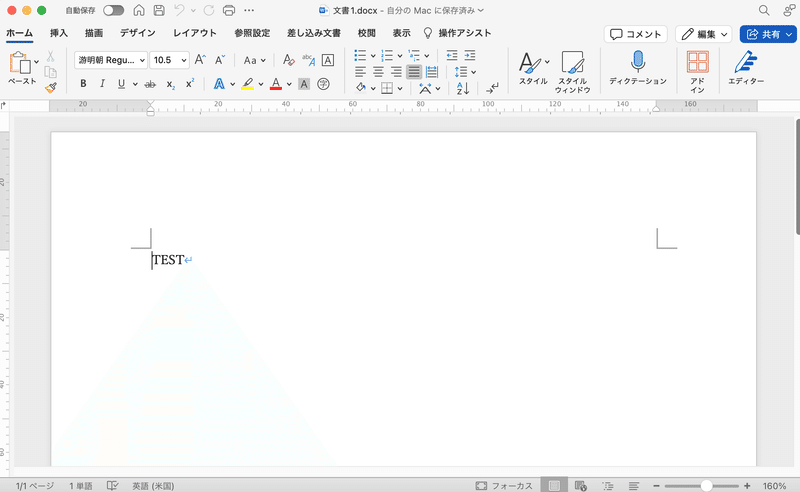Expand the numbered list options
The height and width of the screenshot is (492, 800).
(x=400, y=56)
